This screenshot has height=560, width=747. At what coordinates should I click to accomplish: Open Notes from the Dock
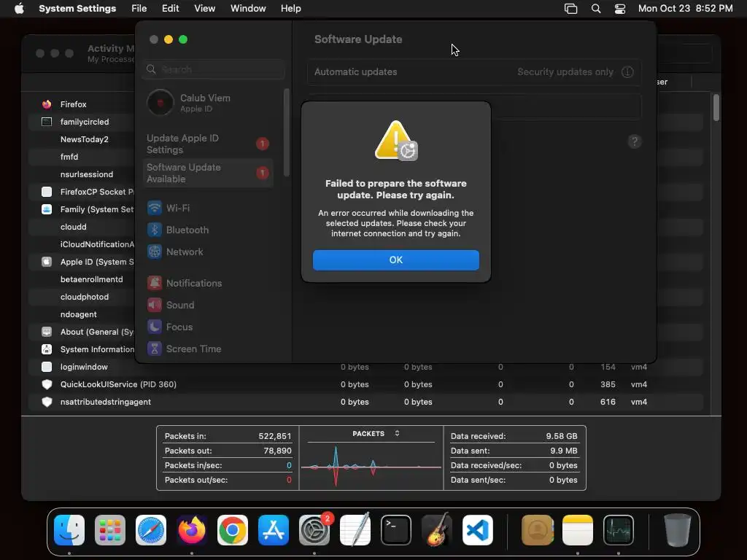(x=578, y=530)
